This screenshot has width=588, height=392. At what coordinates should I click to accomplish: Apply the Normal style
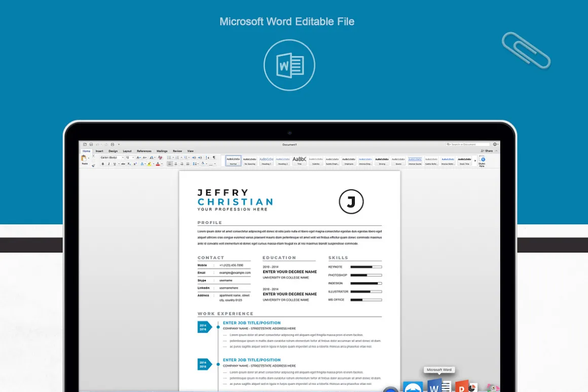pos(233,161)
